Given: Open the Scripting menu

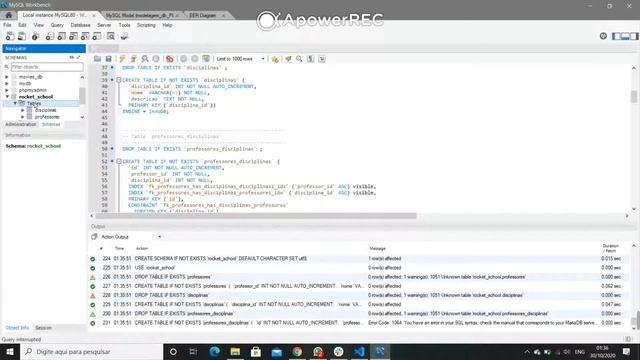Looking at the screenshot, I should pos(146,25).
